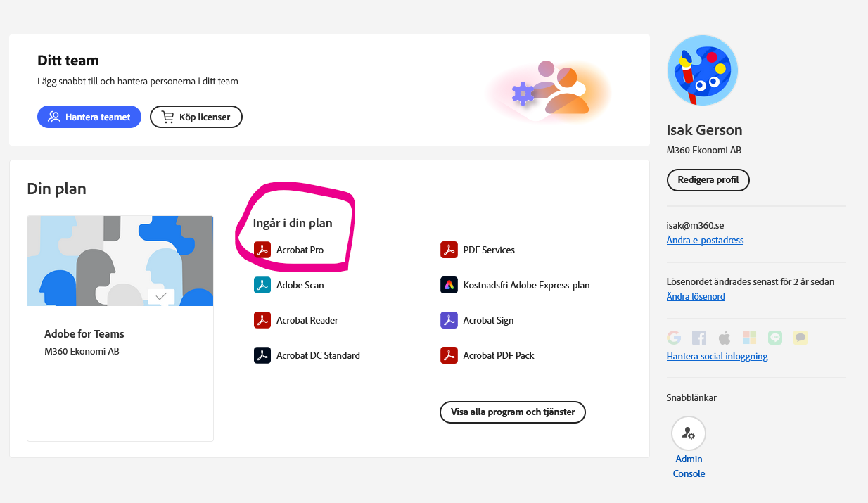Open the Acrobat Reader icon
This screenshot has height=503, width=868.
(262, 320)
